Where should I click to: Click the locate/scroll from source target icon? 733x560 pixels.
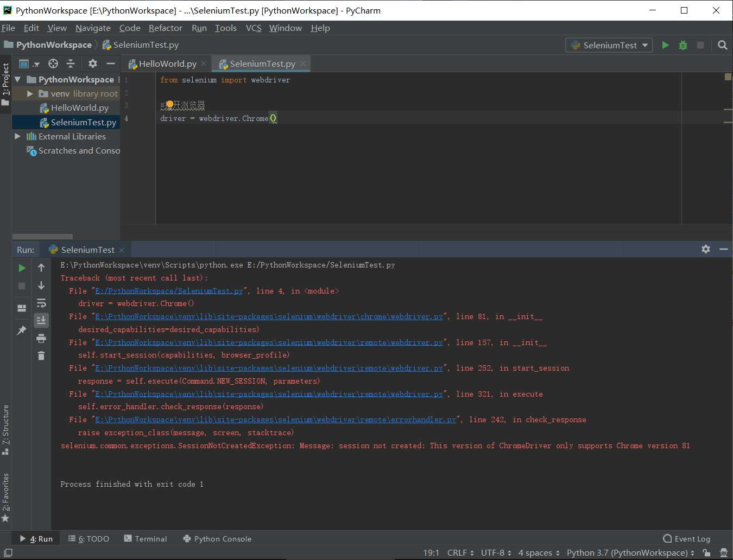coord(53,63)
